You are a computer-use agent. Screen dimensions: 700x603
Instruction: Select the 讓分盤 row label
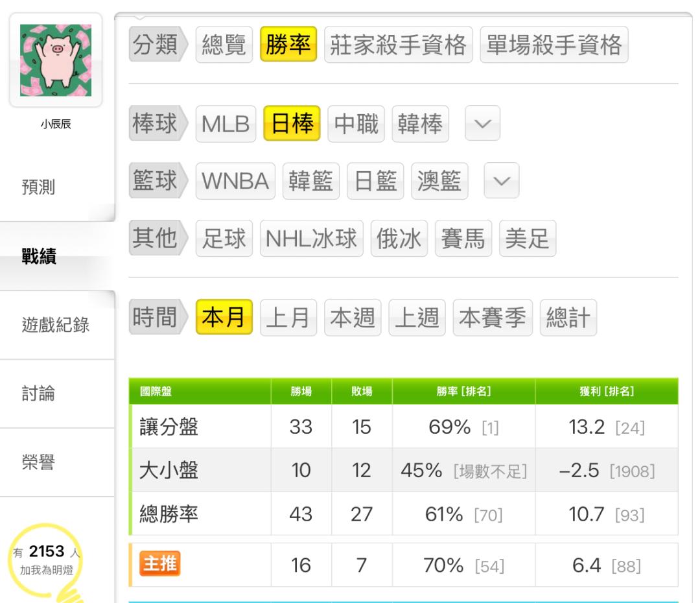[x=169, y=427]
